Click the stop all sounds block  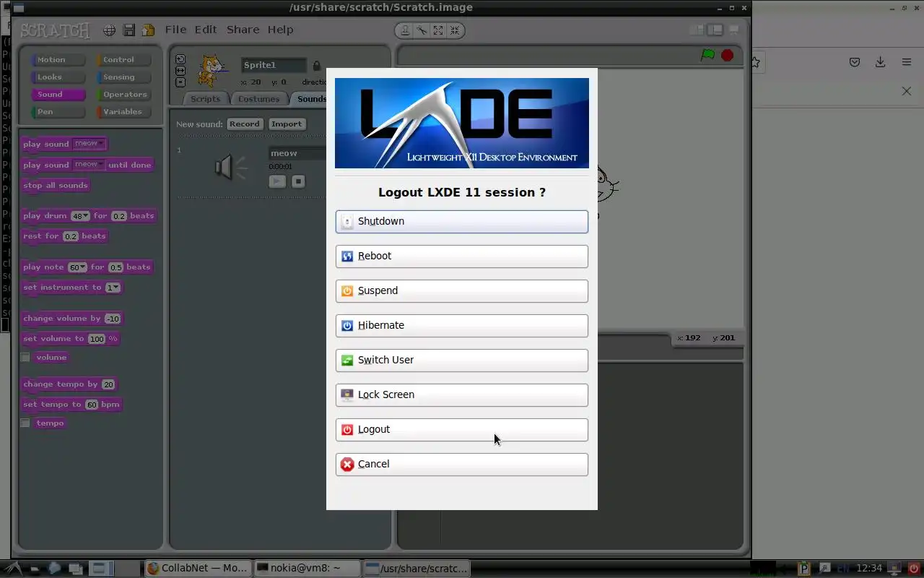(x=56, y=186)
